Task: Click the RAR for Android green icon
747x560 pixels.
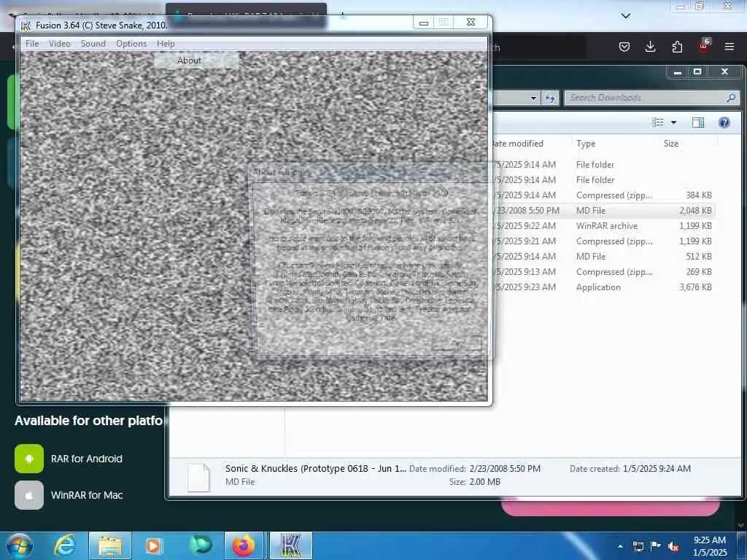Action: 29,459
